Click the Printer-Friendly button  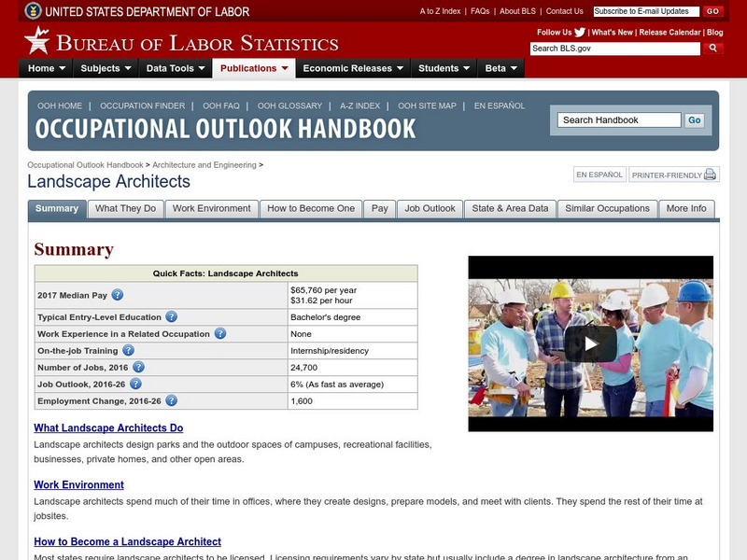pyautogui.click(x=673, y=175)
